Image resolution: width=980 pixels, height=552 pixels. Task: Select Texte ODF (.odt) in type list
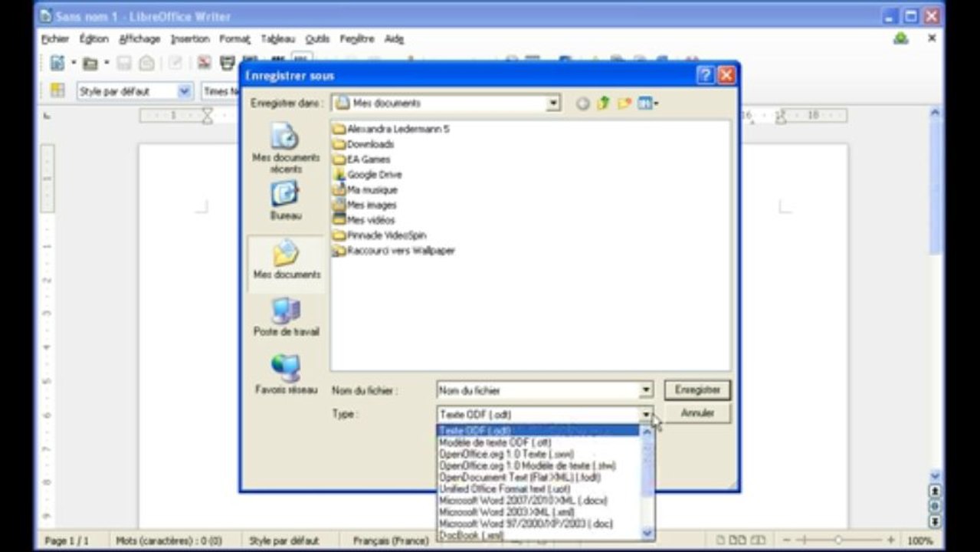[539, 430]
